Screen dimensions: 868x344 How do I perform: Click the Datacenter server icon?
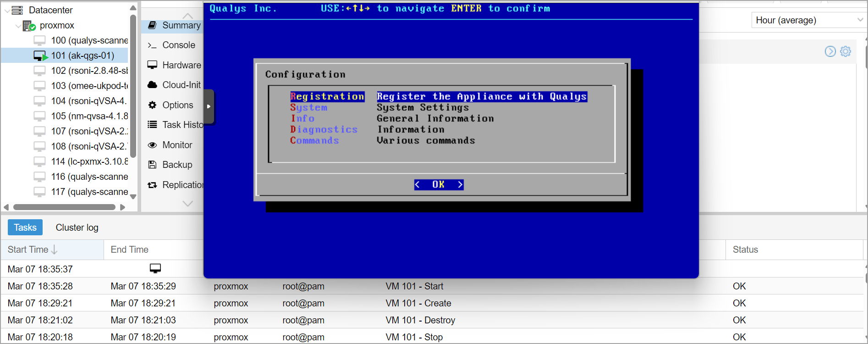pyautogui.click(x=17, y=10)
